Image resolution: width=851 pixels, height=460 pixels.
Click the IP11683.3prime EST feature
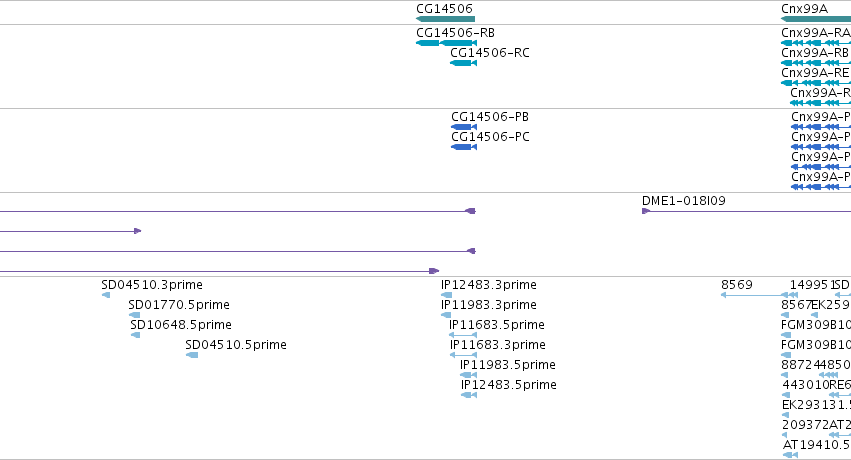[463, 355]
